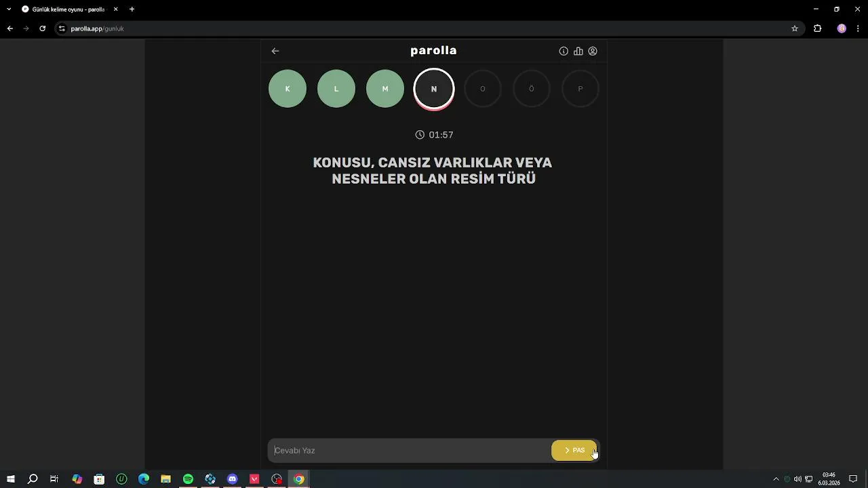Switch to the Günlük kelime oyunu tab

coord(68,9)
